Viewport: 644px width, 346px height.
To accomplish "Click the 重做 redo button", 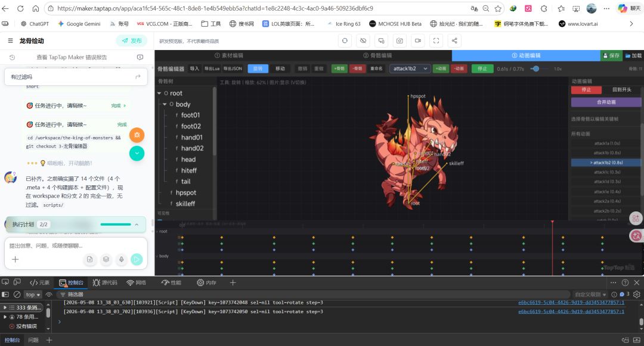I will click(x=318, y=68).
